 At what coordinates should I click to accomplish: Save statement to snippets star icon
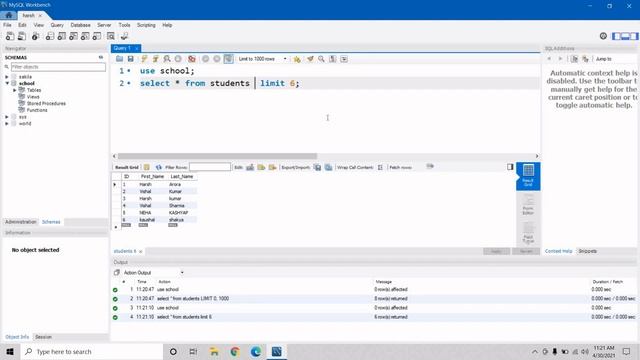click(297, 59)
